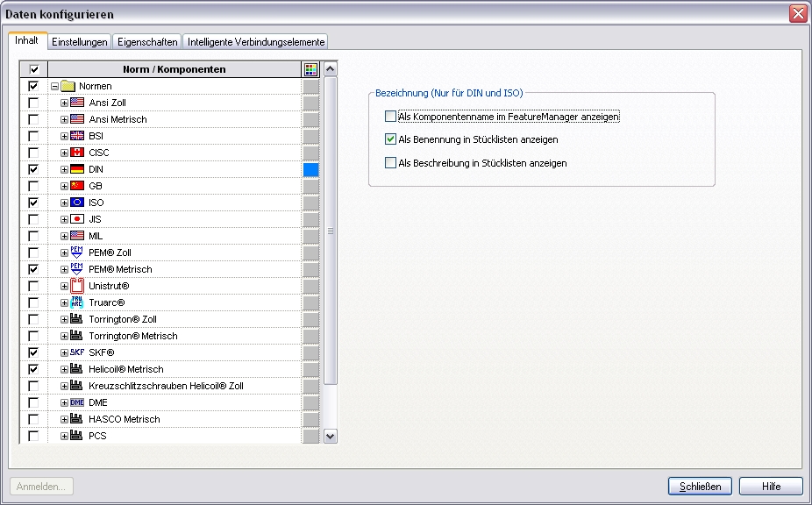Expand the Ansi Metrisch node

[x=64, y=119]
